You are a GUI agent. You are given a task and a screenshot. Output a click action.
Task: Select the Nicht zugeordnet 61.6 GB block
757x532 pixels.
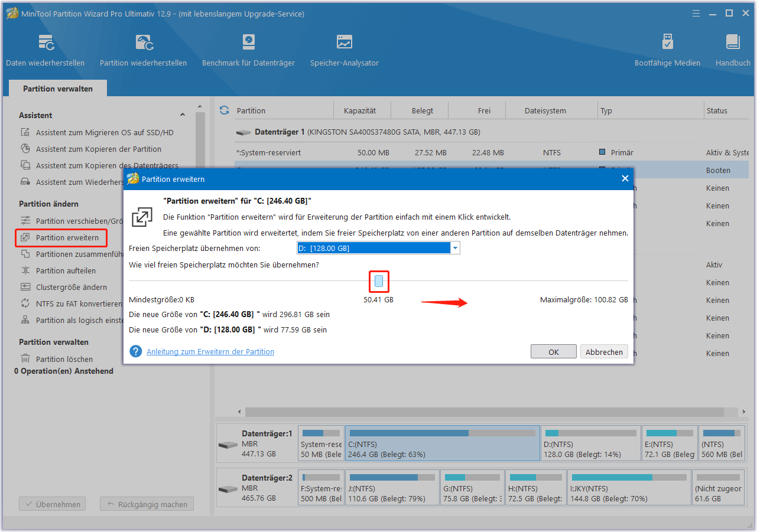point(717,488)
